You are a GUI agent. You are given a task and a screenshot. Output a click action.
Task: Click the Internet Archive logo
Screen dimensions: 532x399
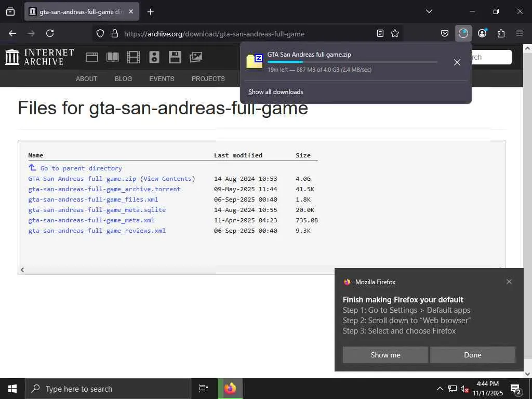[x=39, y=57]
